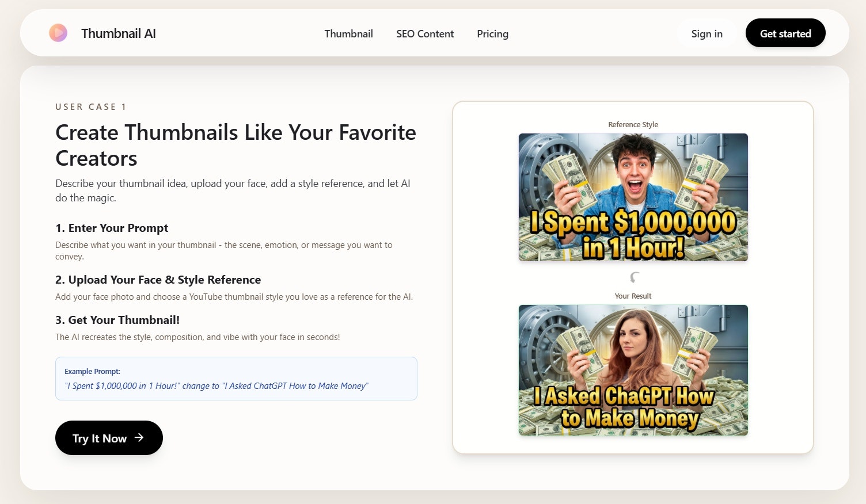
Task: Click the Thumbnail AI brand name
Action: [x=119, y=33]
